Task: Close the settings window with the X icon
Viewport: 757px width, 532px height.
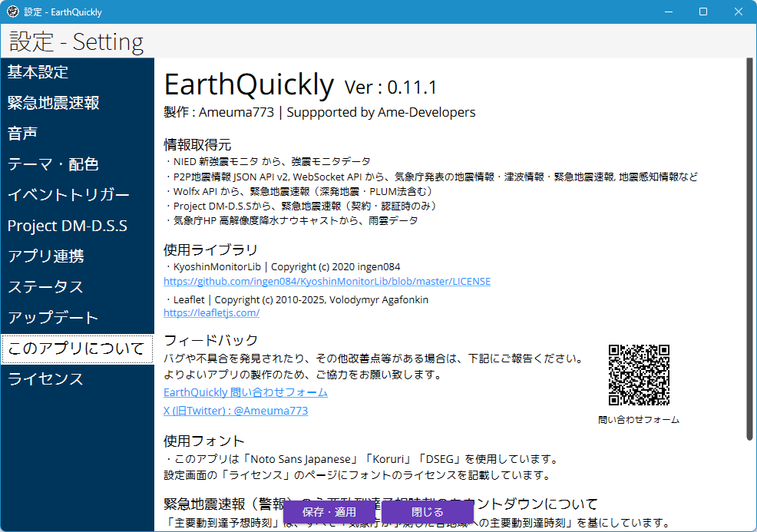Action: (739, 12)
